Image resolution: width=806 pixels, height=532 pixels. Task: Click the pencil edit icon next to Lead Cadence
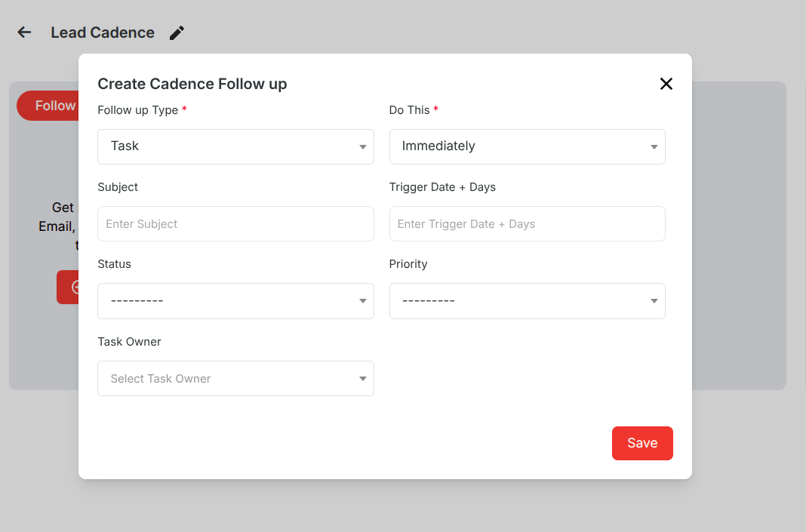coord(177,33)
